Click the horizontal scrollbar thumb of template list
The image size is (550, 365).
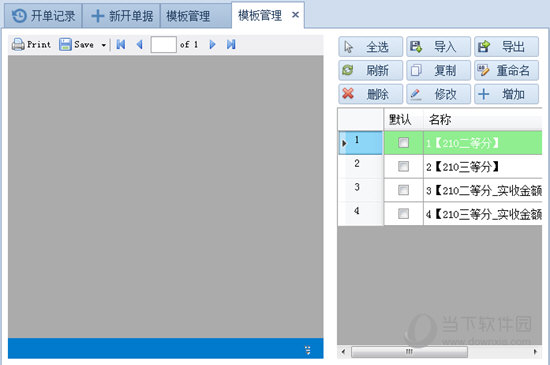(x=409, y=352)
